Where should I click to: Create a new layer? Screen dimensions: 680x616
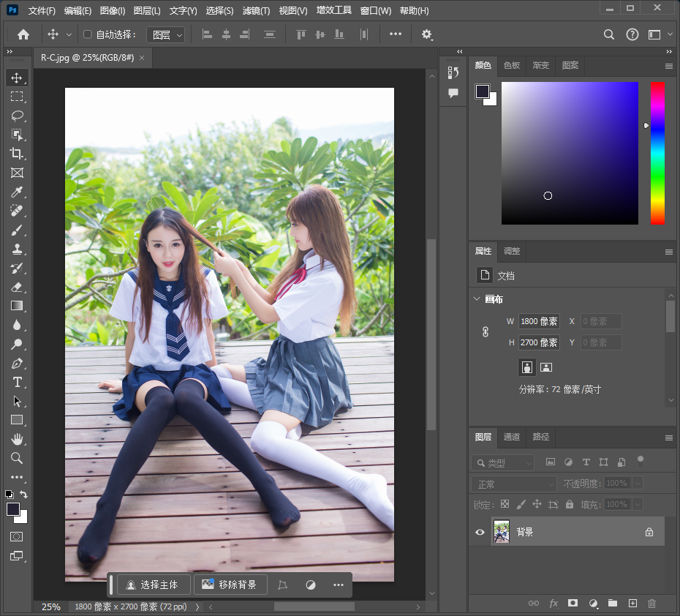click(x=632, y=604)
